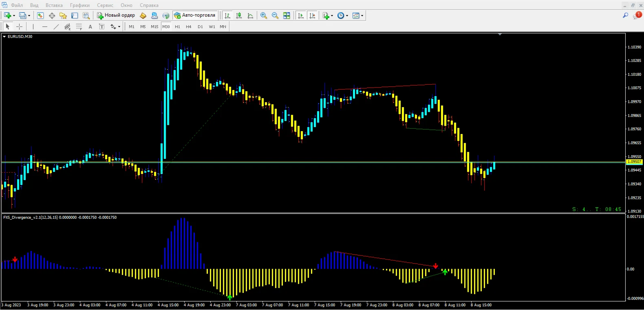644x310 pixels.
Task: Draw a trendline
Action: pos(56,26)
